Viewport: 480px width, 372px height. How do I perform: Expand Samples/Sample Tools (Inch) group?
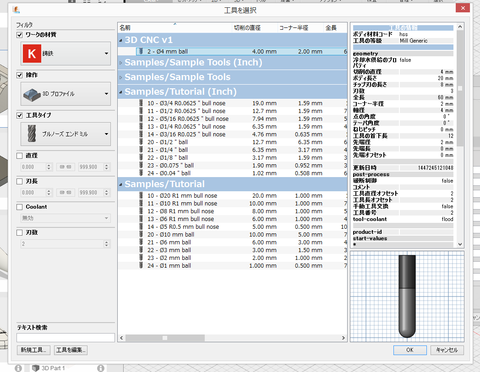121,62
